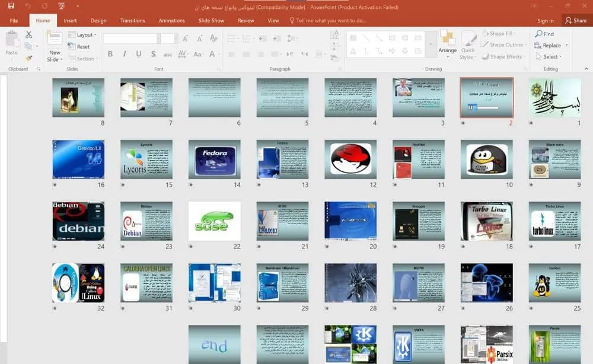Open the Section dropdown

pos(84,59)
